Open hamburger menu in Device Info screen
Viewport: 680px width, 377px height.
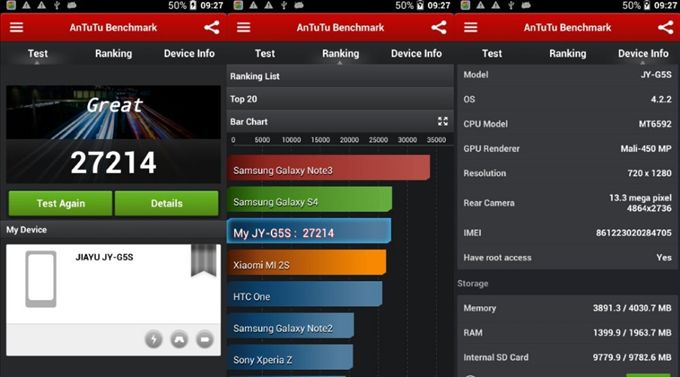471,27
